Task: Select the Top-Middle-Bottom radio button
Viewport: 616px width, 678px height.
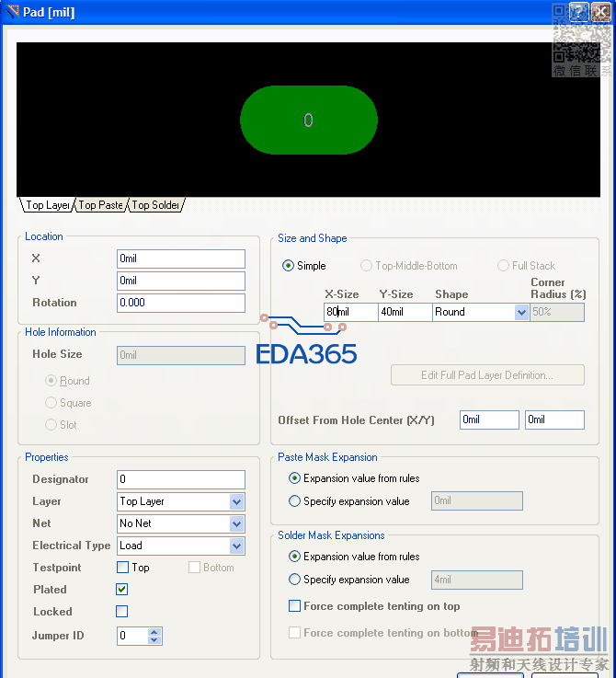Action: click(366, 266)
